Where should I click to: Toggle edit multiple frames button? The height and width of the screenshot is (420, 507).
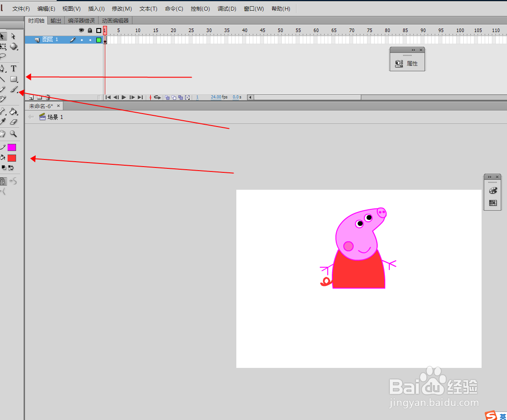(181, 97)
